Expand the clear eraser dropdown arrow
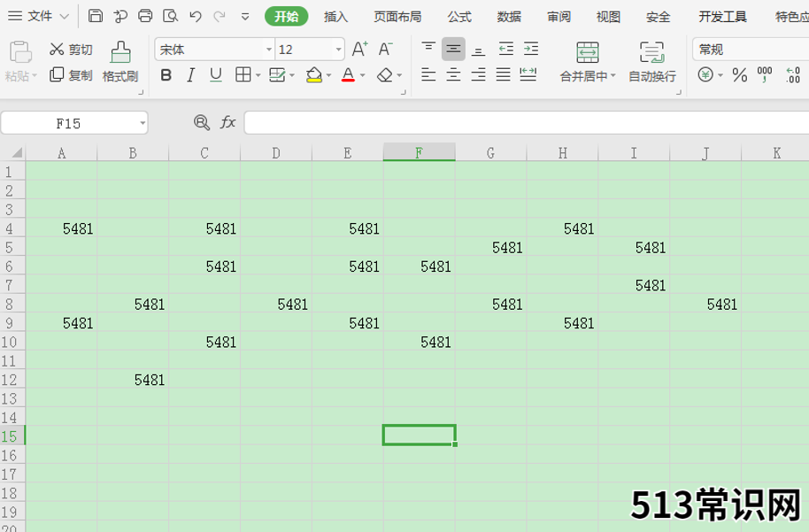Image resolution: width=809 pixels, height=532 pixels. 399,76
